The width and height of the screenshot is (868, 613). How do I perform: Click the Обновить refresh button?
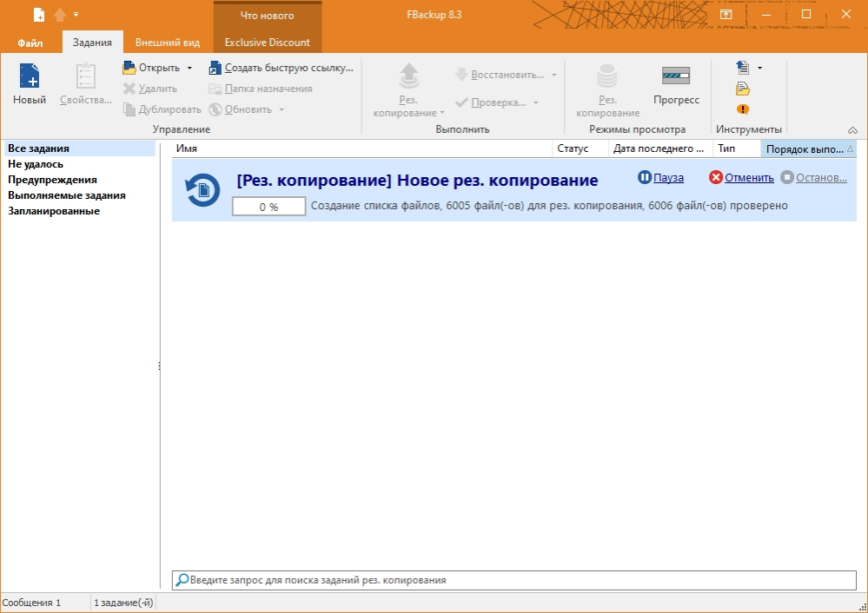[241, 109]
